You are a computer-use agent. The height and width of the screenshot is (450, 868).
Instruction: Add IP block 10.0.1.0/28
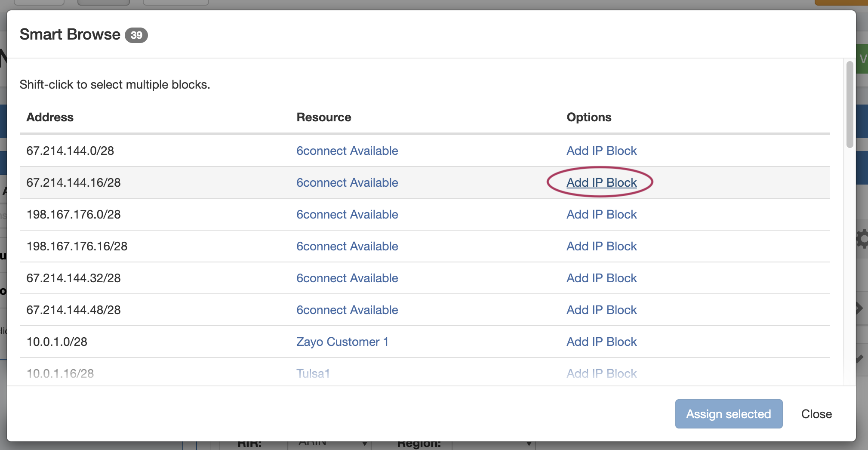(x=601, y=342)
